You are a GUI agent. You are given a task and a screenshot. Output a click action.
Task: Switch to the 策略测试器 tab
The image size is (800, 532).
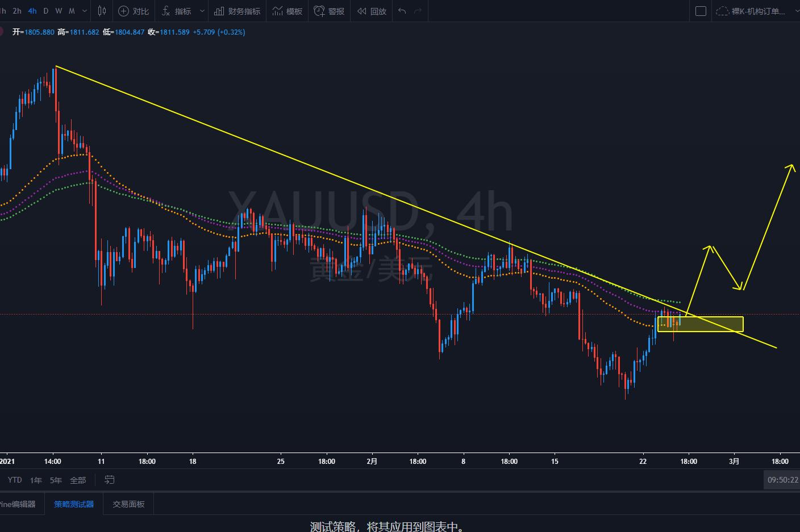(x=74, y=504)
